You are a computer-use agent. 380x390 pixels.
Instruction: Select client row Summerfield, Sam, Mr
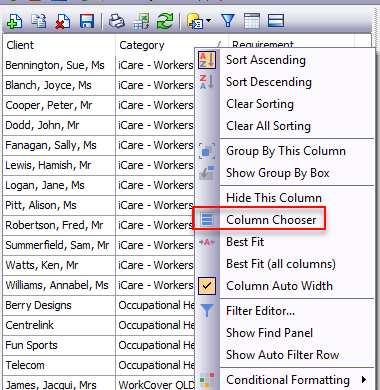59,245
